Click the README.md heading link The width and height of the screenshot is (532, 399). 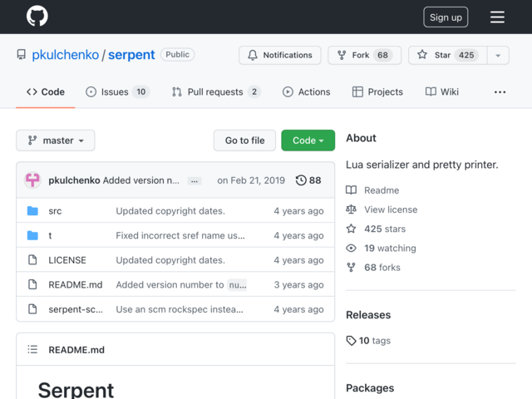(76, 350)
